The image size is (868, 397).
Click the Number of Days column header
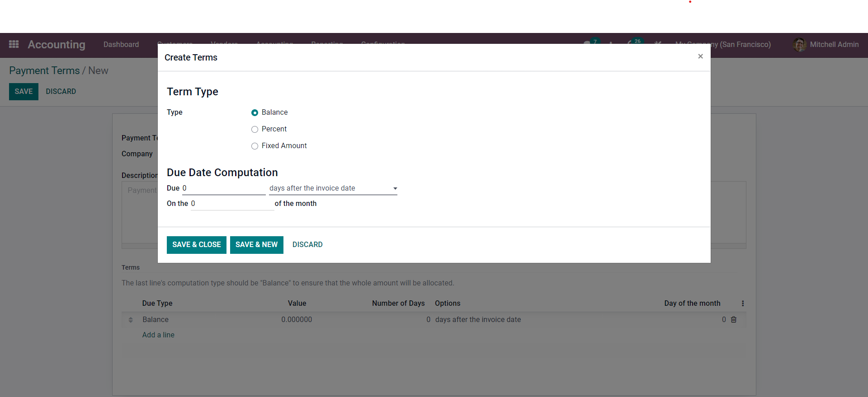tap(398, 304)
